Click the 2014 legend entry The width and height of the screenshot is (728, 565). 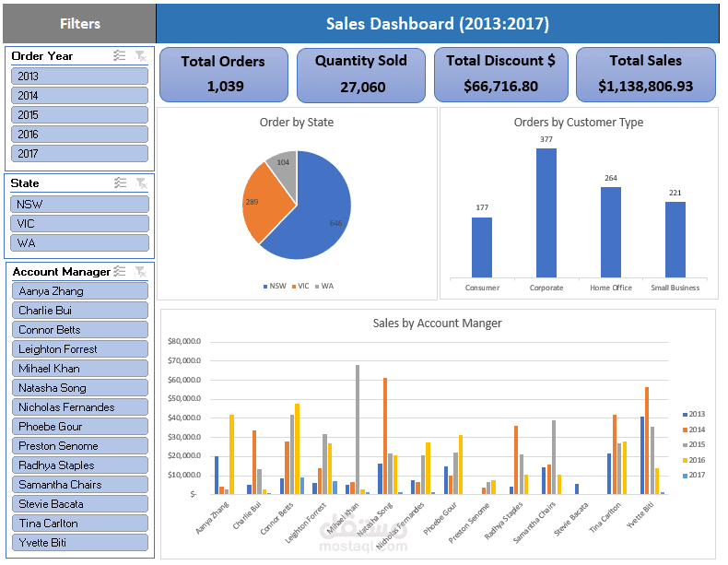pos(694,430)
